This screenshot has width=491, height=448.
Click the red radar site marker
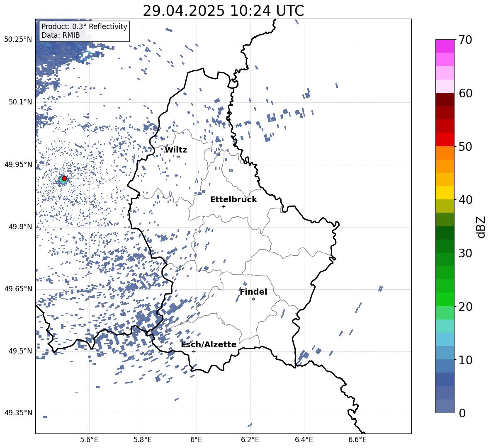click(64, 179)
